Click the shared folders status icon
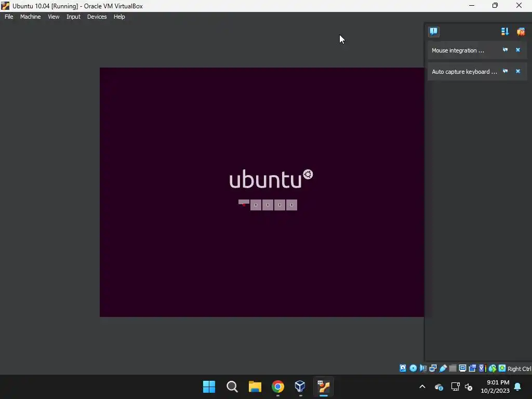Viewport: 532px width, 399px height. click(x=453, y=368)
